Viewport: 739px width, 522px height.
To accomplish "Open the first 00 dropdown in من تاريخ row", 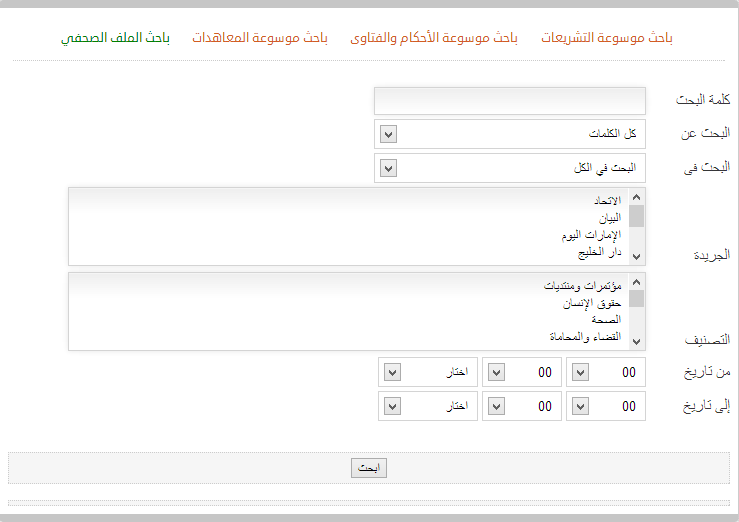I will tap(606, 372).
